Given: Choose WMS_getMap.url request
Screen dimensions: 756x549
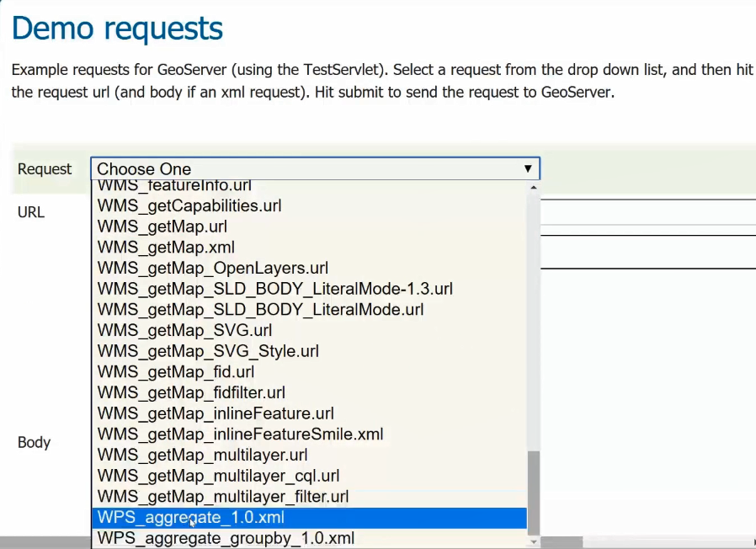Looking at the screenshot, I should (309, 227).
